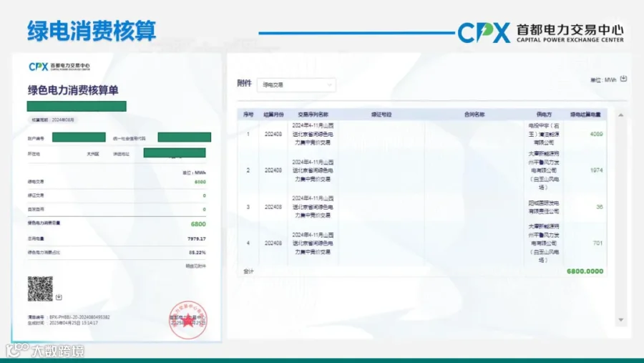This screenshot has height=363, width=644.
Task: Click the transaction name cell in row 3
Action: [x=313, y=207]
